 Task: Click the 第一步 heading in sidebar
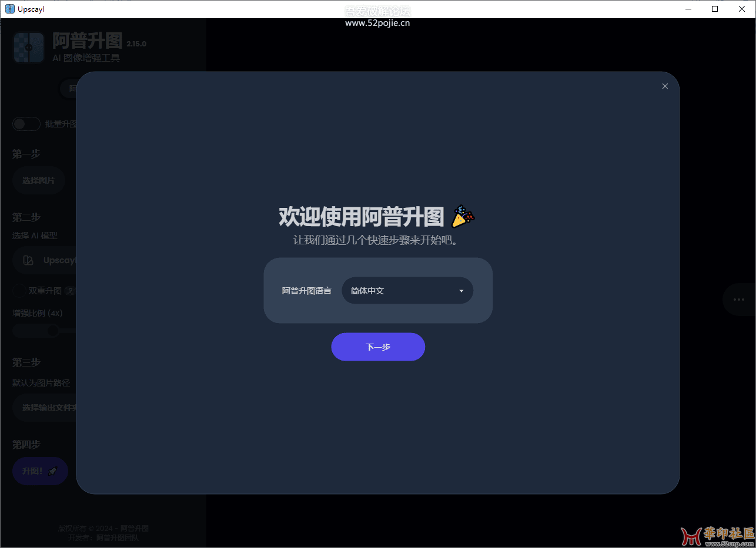click(x=26, y=154)
